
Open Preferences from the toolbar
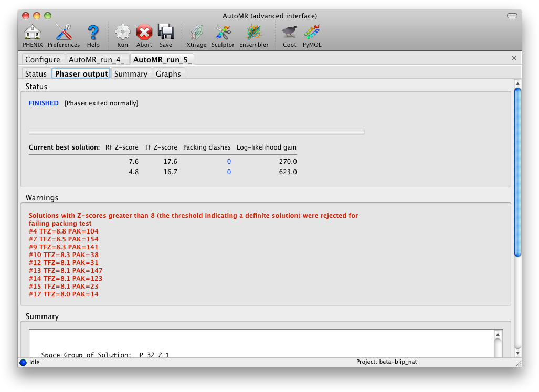coord(64,33)
